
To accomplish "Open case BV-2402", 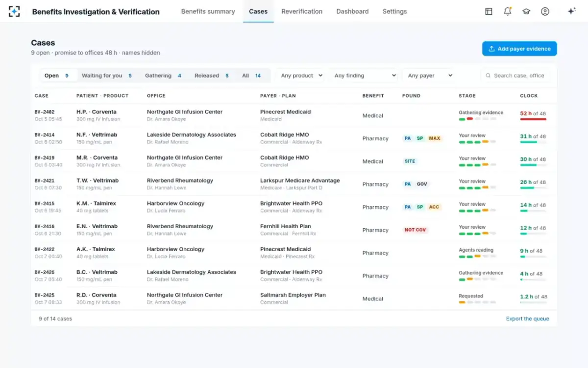I will tap(294, 115).
